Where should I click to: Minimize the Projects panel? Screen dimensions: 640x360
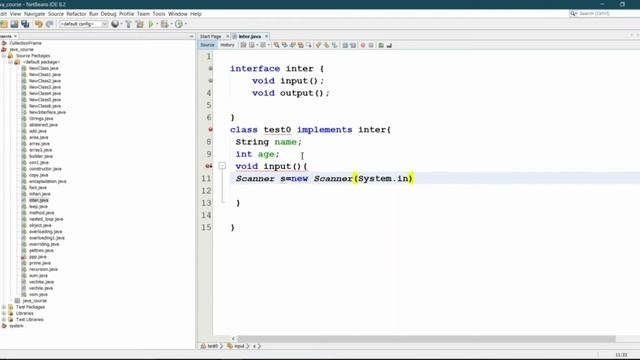coord(191,36)
